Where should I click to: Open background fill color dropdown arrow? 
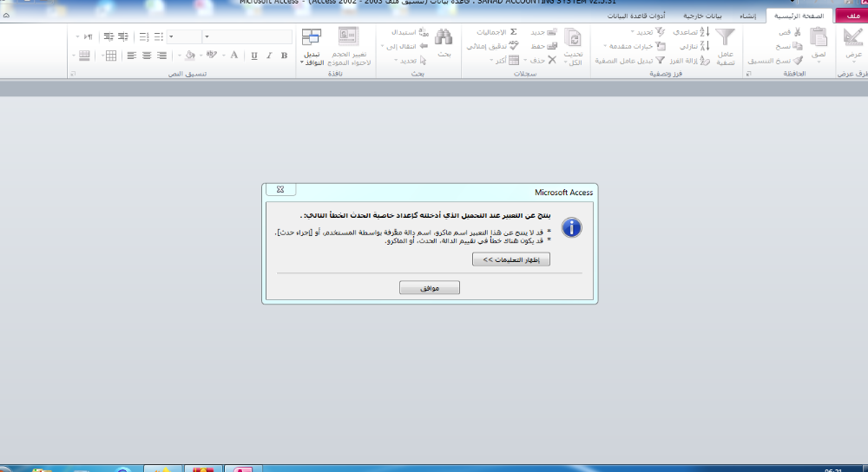coord(180,56)
